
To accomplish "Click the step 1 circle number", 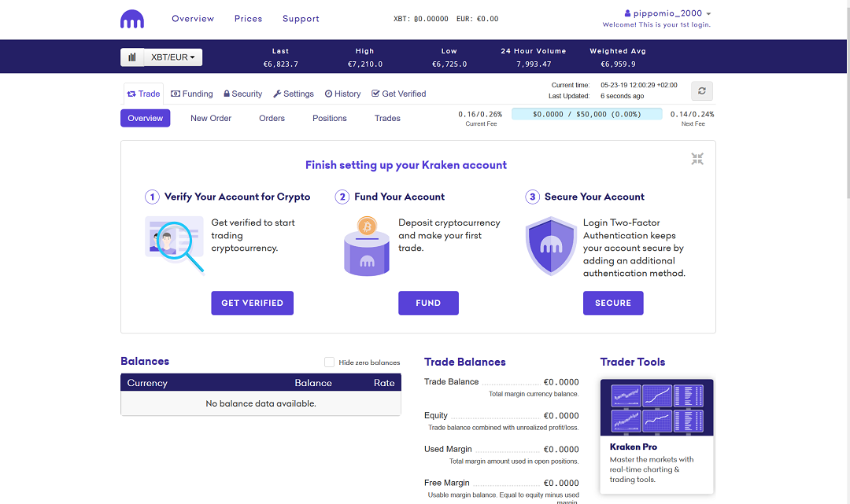I will (x=152, y=197).
